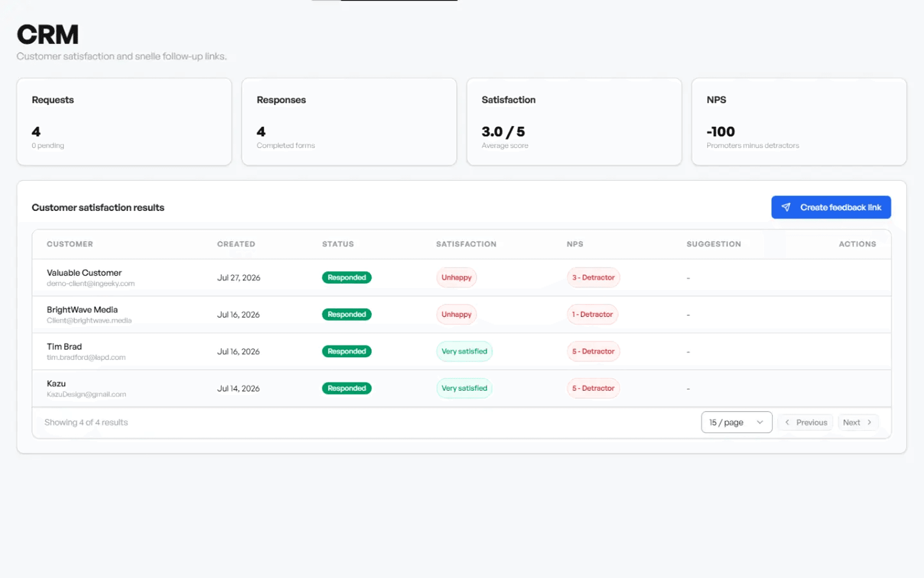Click the 1 - Detractor badge
This screenshot has width=924, height=578.
point(592,315)
